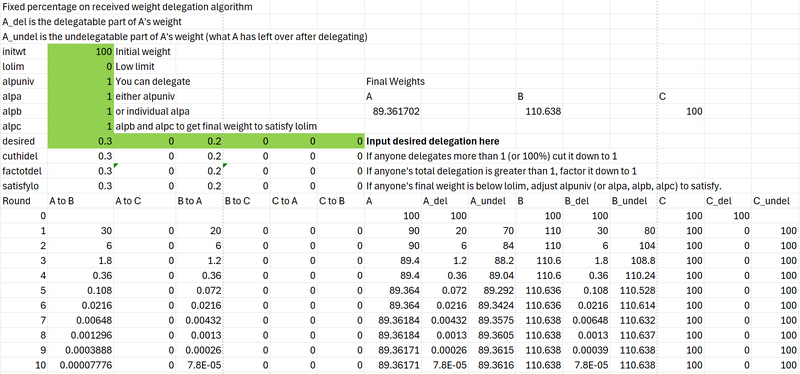Click round 3 A value 89.4
The height and width of the screenshot is (374, 800).
(x=394, y=260)
